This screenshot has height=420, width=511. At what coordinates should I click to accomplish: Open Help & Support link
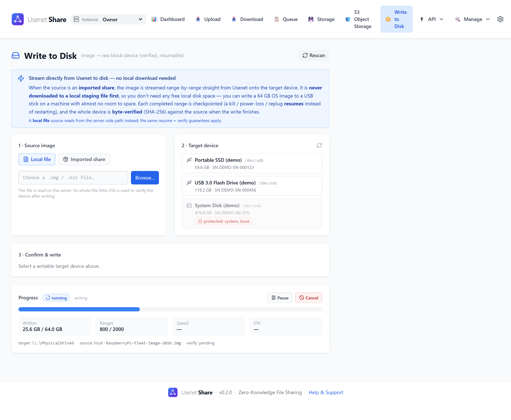(x=326, y=392)
